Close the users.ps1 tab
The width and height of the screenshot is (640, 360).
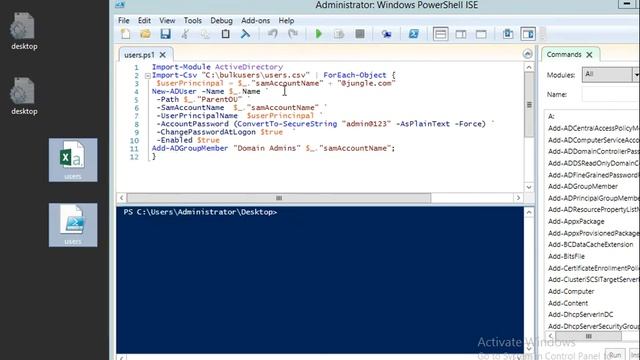tap(163, 55)
